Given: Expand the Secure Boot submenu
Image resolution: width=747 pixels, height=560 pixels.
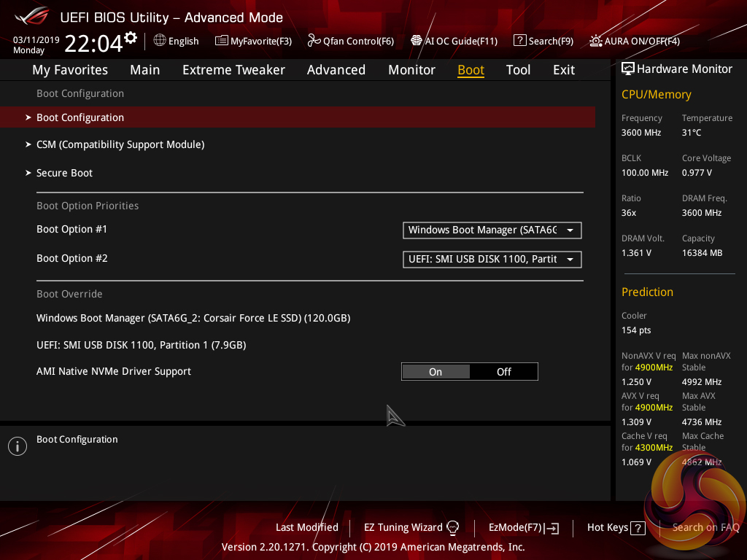Looking at the screenshot, I should (65, 173).
